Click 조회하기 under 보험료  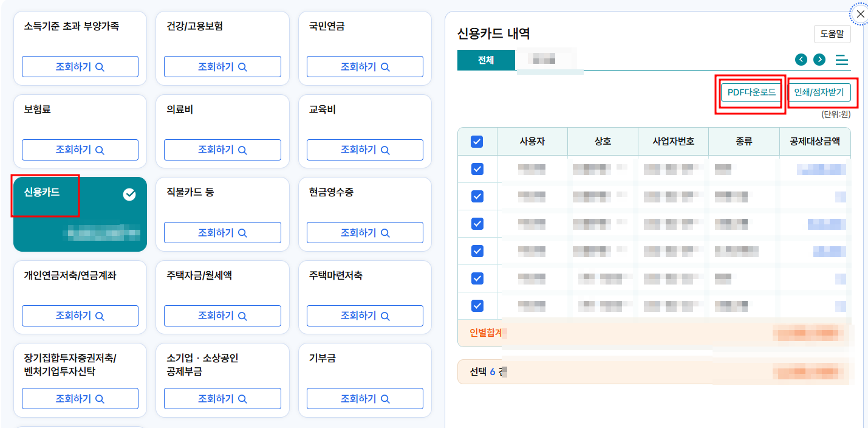pyautogui.click(x=80, y=150)
